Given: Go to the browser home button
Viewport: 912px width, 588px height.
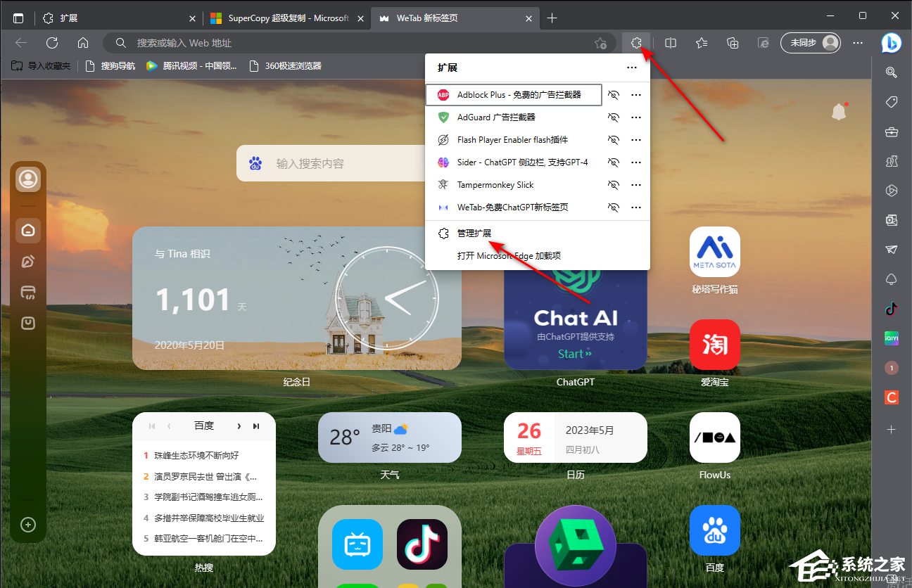Looking at the screenshot, I should point(83,43).
